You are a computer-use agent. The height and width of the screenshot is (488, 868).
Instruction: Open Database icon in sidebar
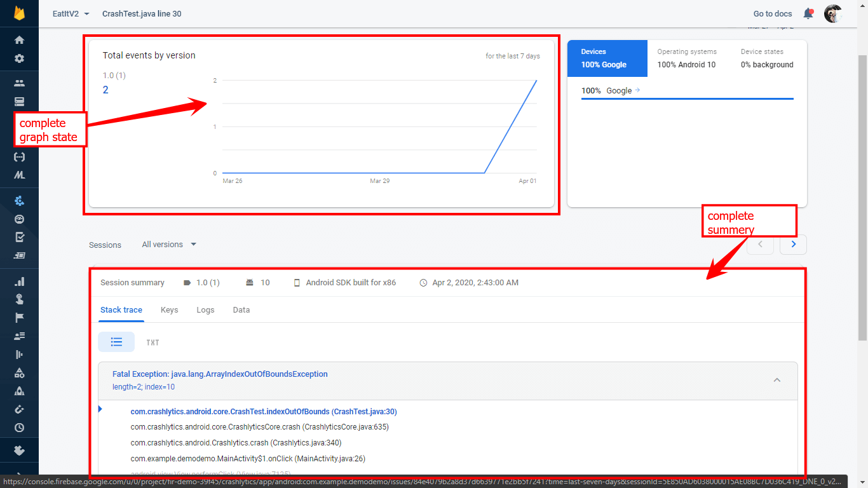click(x=19, y=102)
